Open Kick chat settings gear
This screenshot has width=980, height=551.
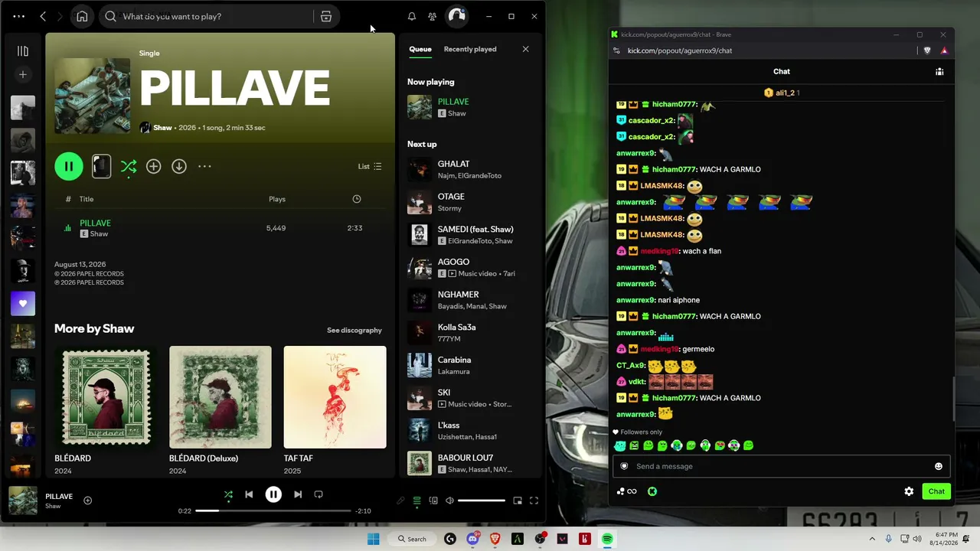(x=909, y=491)
